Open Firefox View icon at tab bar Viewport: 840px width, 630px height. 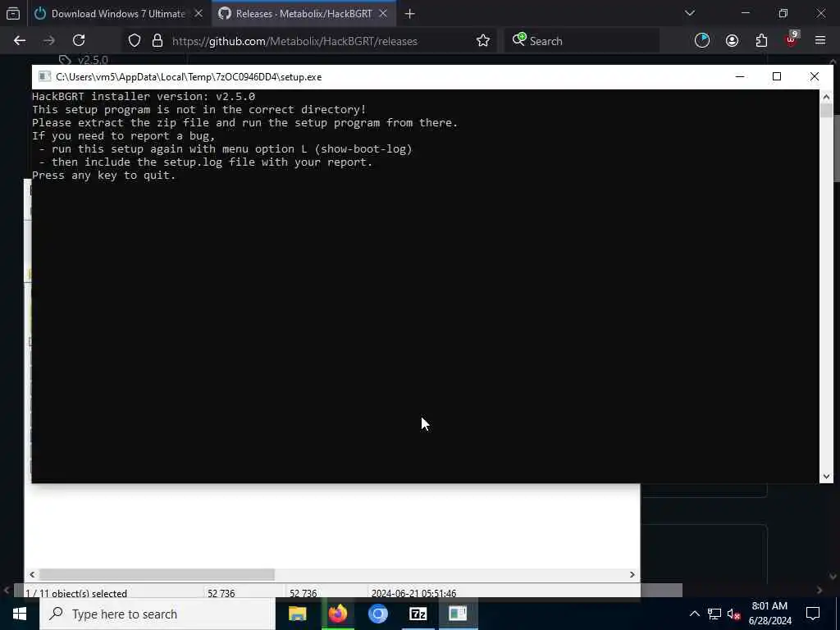tap(13, 14)
